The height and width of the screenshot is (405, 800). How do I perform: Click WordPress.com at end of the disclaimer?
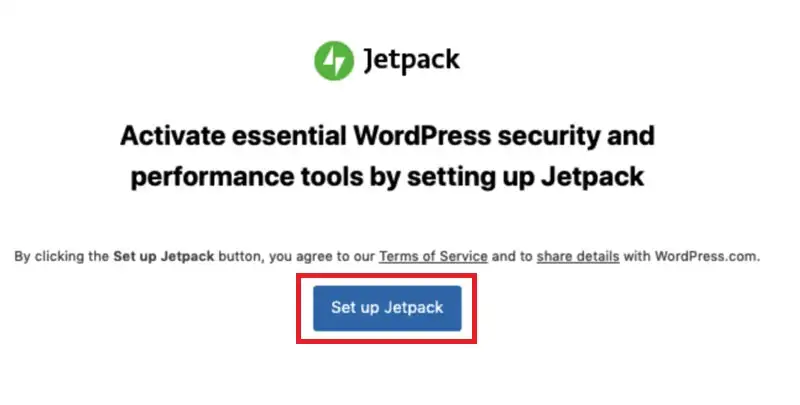pyautogui.click(x=707, y=256)
